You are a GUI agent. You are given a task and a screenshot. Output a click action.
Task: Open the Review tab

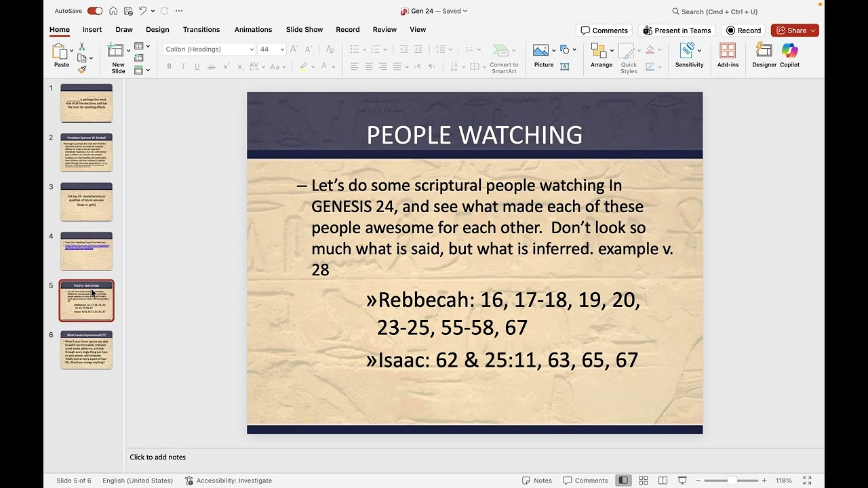384,30
